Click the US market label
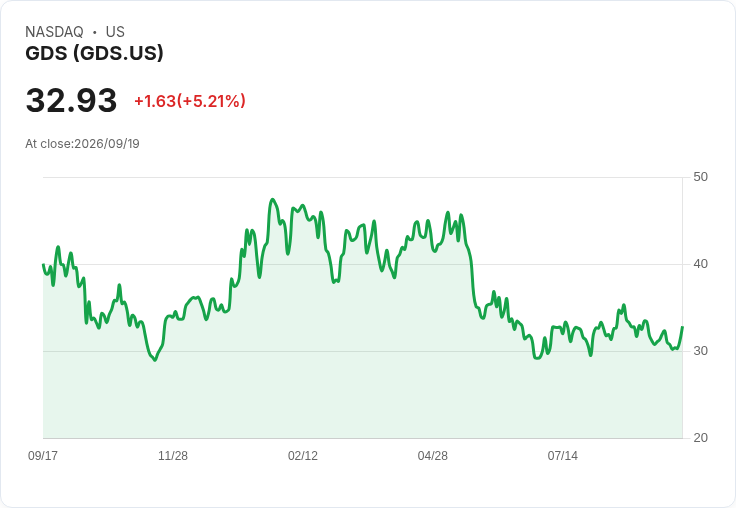Image resolution: width=736 pixels, height=508 pixels. click(x=115, y=32)
